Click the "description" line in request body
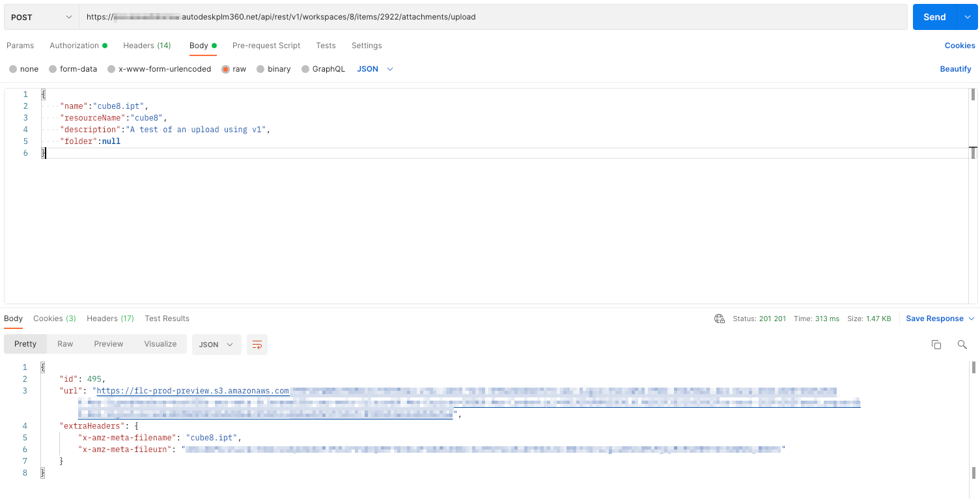This screenshot has width=980, height=499. click(165, 130)
